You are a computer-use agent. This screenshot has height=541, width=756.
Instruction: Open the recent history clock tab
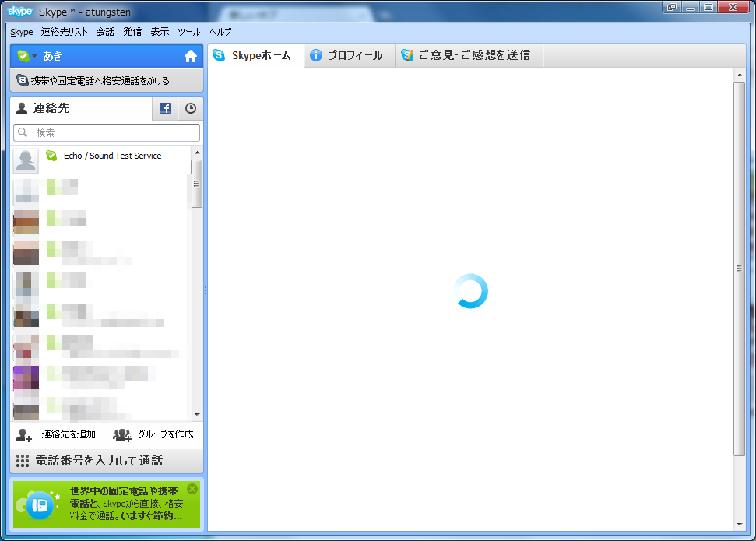(191, 108)
